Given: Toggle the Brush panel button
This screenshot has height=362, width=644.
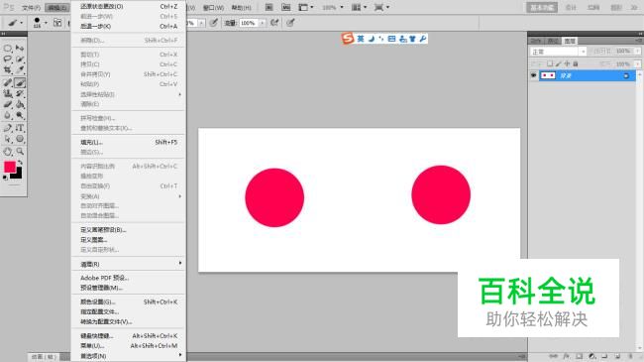Looking at the screenshot, I should coord(57,23).
